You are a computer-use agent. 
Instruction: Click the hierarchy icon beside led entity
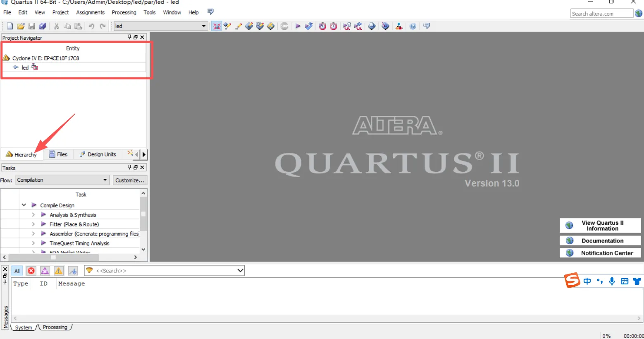[x=35, y=67]
